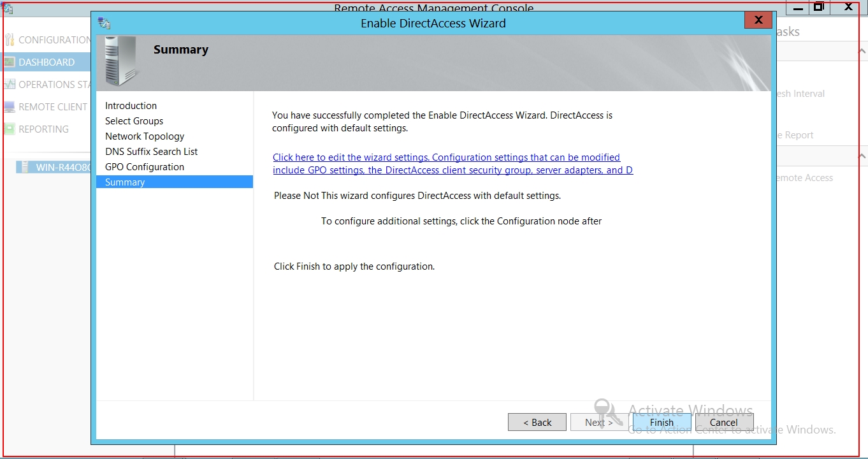868x459 pixels.
Task: Restore the Remote Access Management Console window
Action: coord(819,8)
